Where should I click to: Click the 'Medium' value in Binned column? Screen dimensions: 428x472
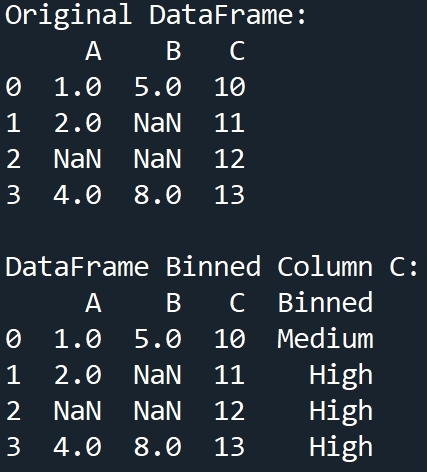(325, 339)
